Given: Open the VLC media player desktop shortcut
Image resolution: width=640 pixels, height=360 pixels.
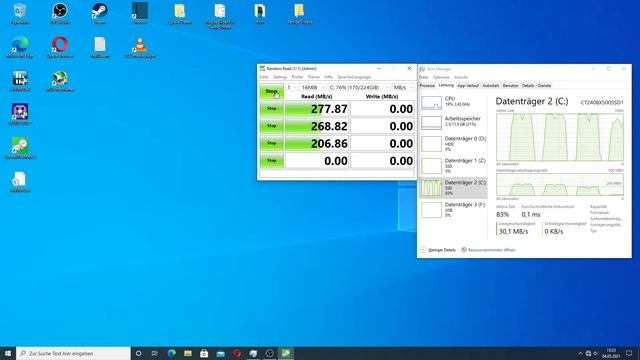Looking at the screenshot, I should pos(140,47).
